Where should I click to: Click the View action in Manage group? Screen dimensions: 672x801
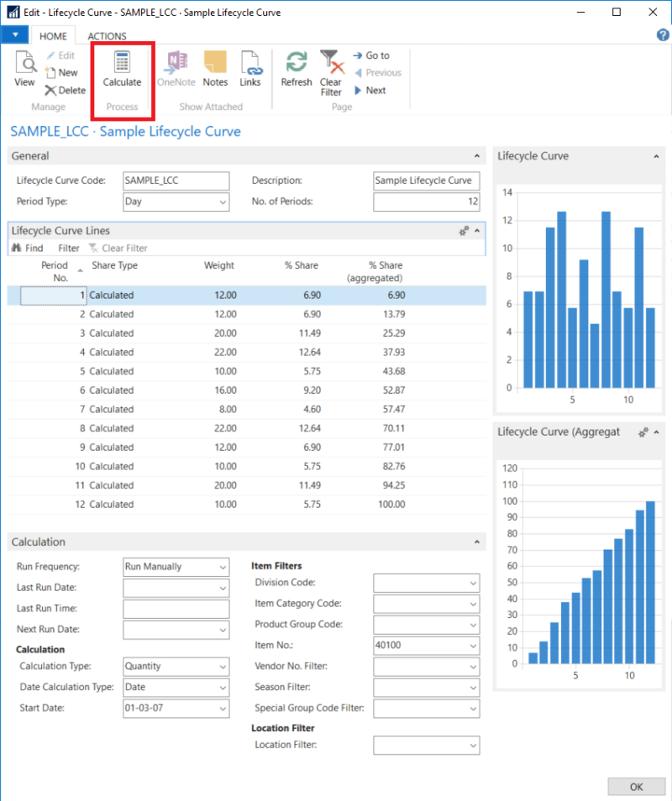24,71
